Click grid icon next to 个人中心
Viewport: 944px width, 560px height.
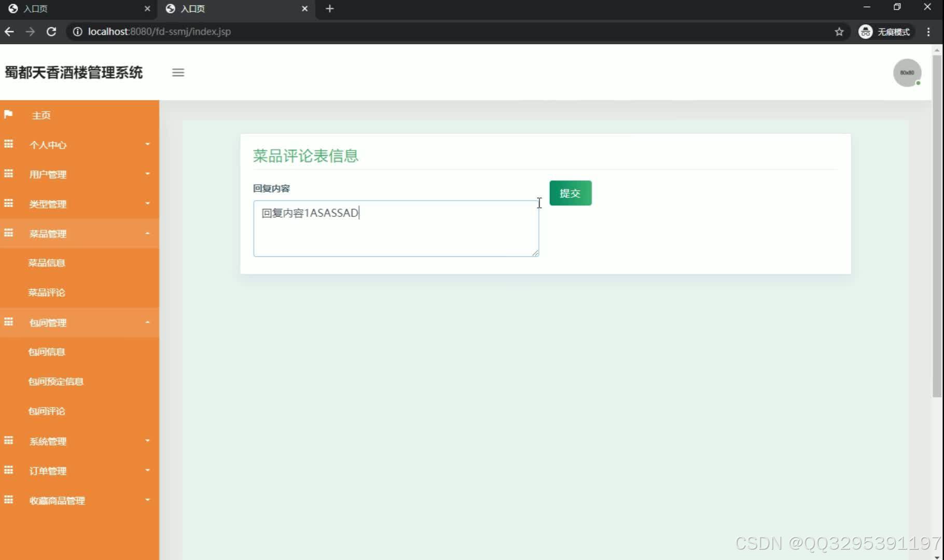[x=8, y=144]
